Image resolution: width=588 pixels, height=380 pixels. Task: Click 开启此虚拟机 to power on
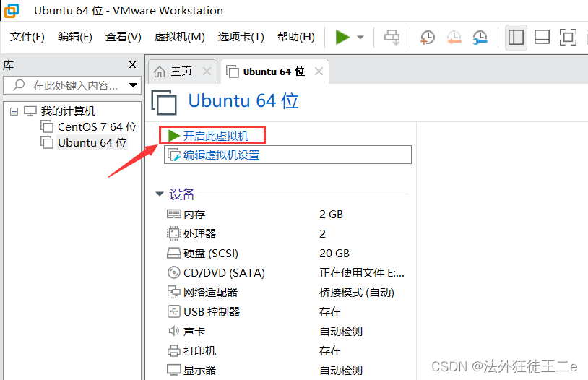pyautogui.click(x=216, y=136)
